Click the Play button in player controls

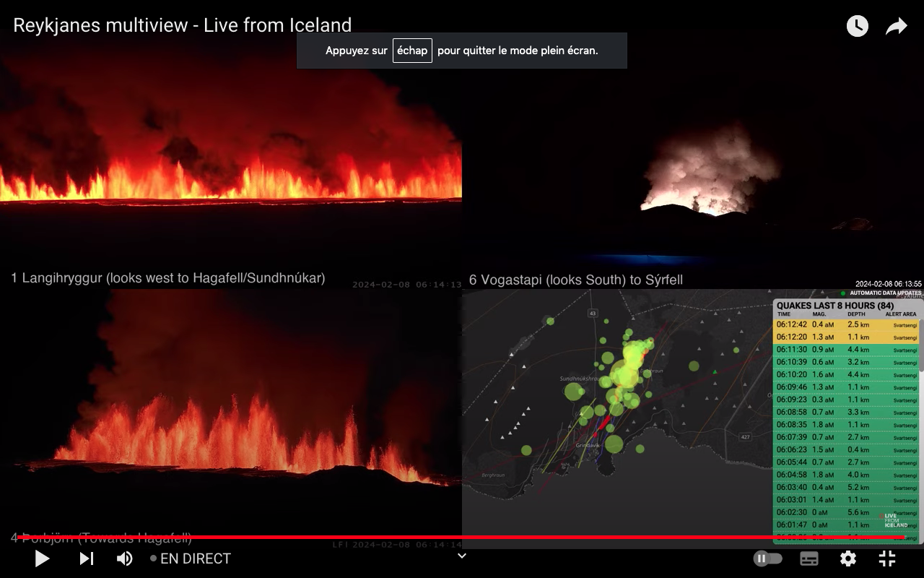click(x=42, y=558)
